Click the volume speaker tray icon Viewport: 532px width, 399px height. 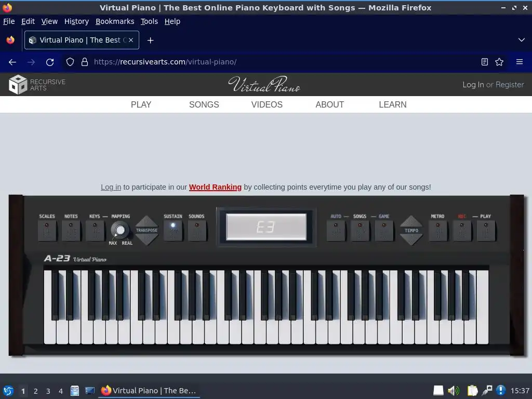click(x=453, y=391)
